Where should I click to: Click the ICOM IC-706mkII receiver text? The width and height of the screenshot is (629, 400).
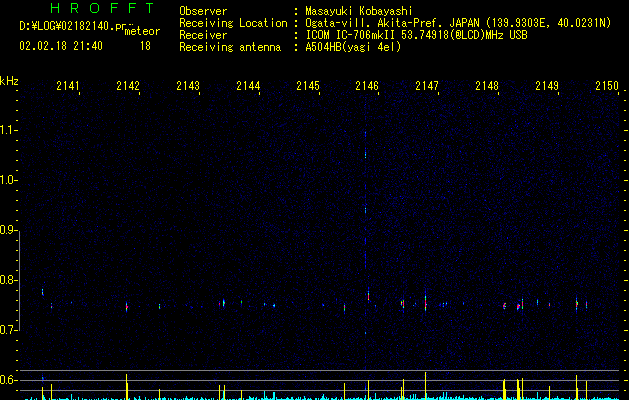[351, 35]
